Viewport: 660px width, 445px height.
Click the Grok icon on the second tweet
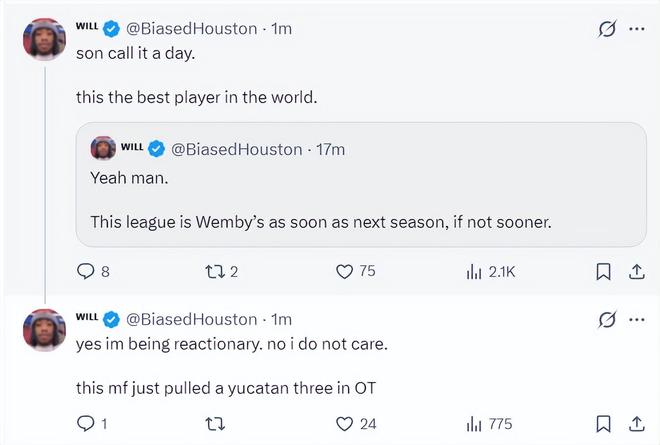(x=607, y=320)
